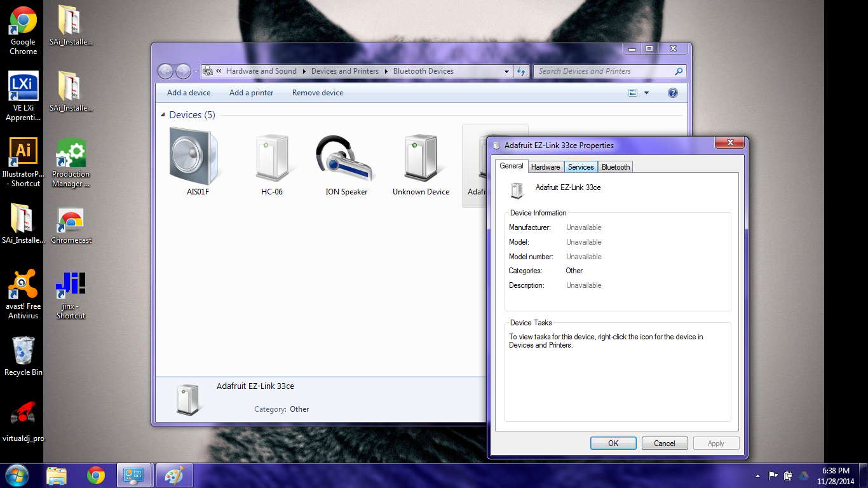Select the AIS01F speaker device icon

click(x=194, y=157)
